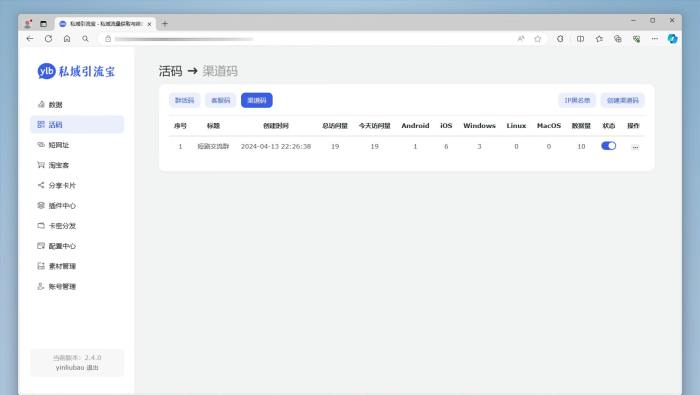
Task: Add this page to favorites star
Action: pos(538,39)
